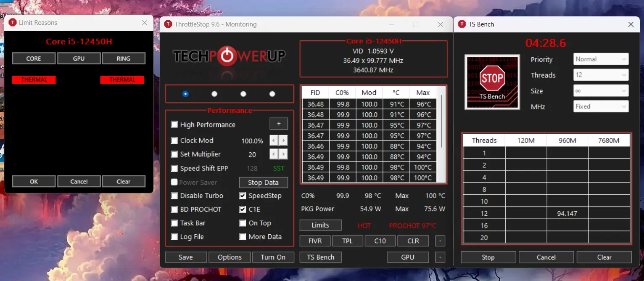
Task: Enable More Data checkbox
Action: click(x=243, y=237)
